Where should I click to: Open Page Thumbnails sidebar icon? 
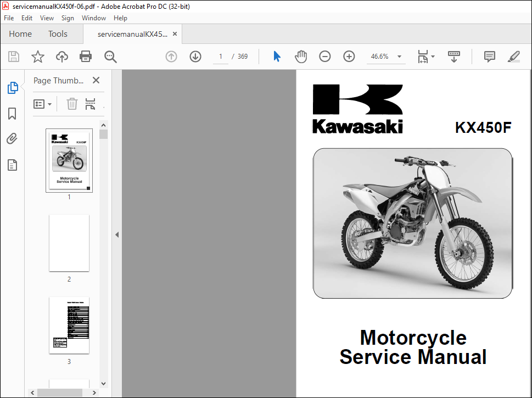13,88
